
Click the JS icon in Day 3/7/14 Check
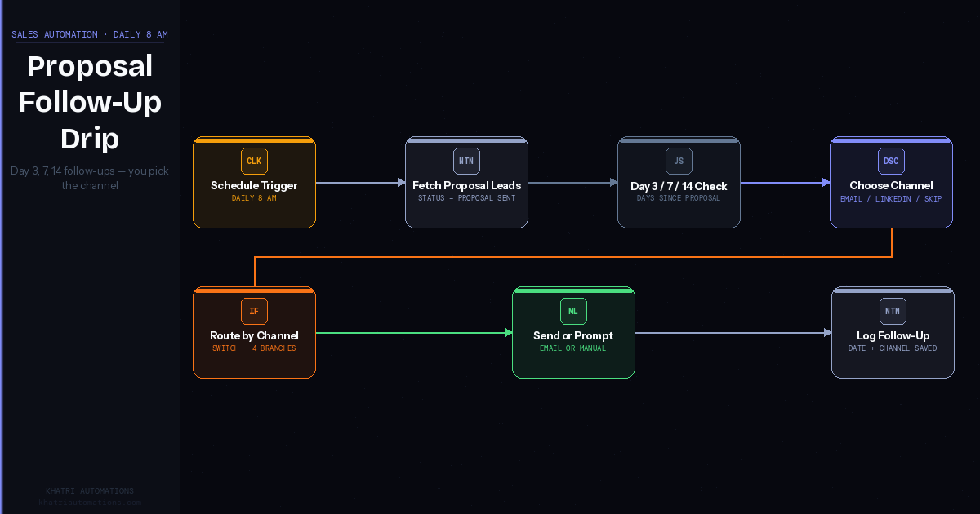point(679,161)
